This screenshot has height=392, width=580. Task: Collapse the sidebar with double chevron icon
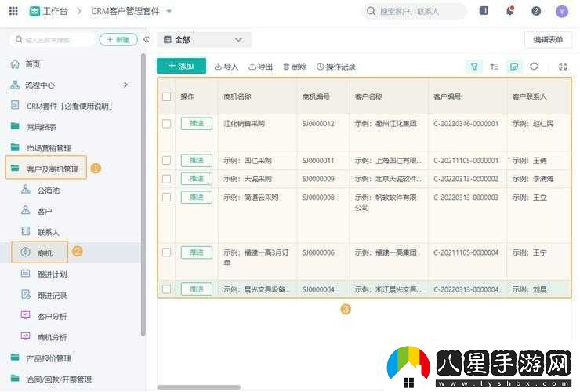coord(146,39)
